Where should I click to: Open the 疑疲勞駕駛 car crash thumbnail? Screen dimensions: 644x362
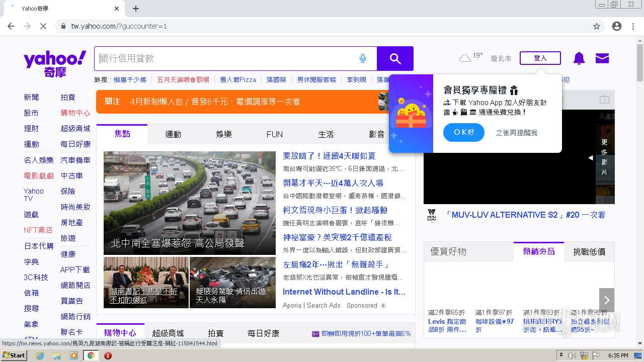[x=233, y=283]
